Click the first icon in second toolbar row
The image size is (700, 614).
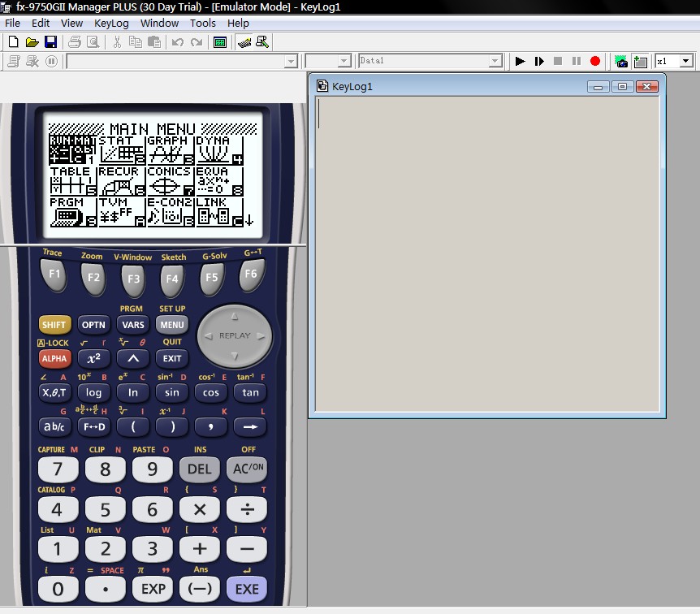pyautogui.click(x=13, y=61)
